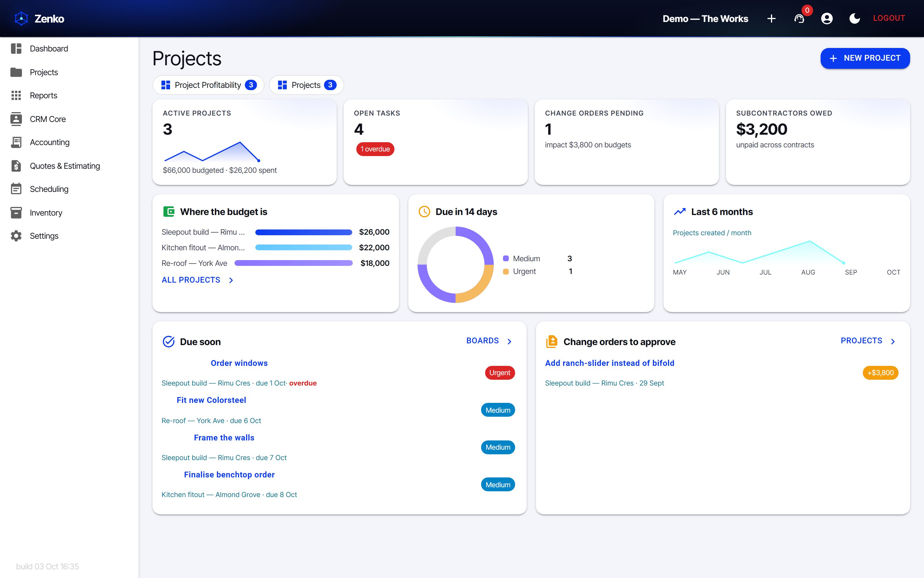Switch to Project Profitability tab
The height and width of the screenshot is (578, 924).
click(x=208, y=85)
